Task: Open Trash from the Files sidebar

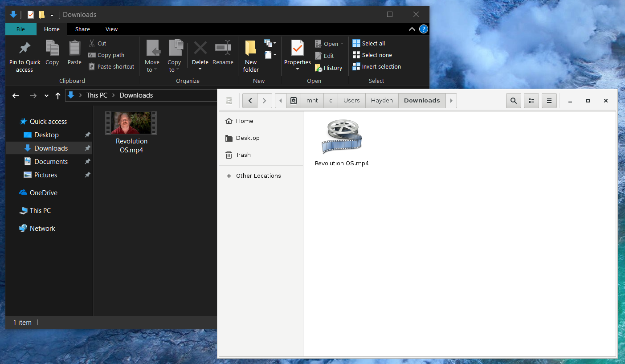Action: point(243,155)
